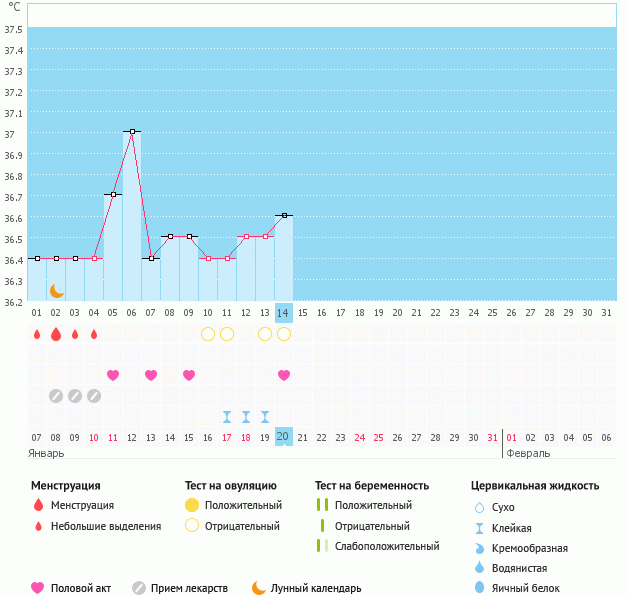This screenshot has height=595, width=626.
Task: Select the 36.6 temperature point on day 14
Action: coord(284,215)
